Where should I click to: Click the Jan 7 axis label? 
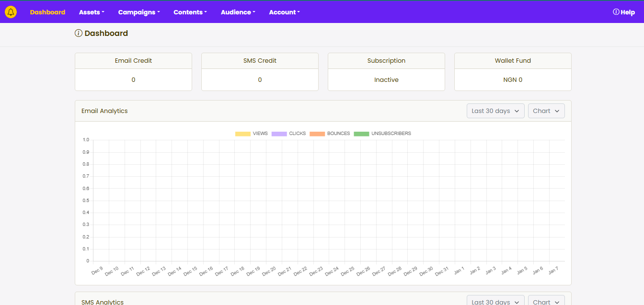coord(553,271)
